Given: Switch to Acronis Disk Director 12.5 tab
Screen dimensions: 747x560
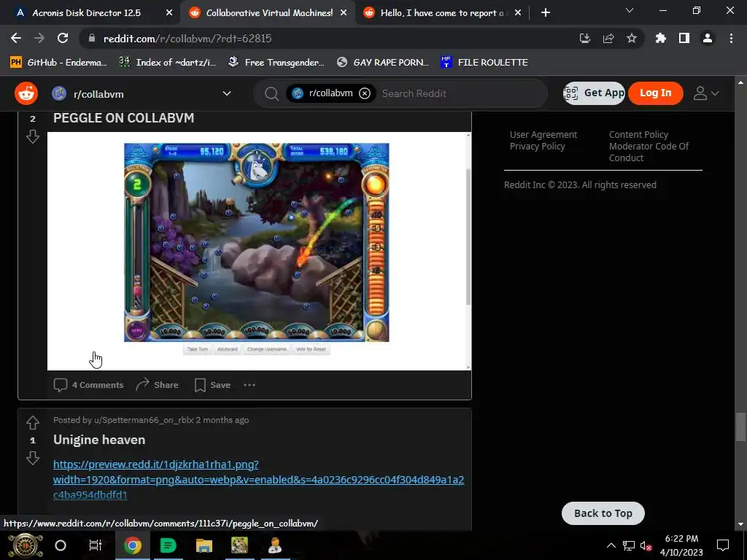Looking at the screenshot, I should click(87, 13).
